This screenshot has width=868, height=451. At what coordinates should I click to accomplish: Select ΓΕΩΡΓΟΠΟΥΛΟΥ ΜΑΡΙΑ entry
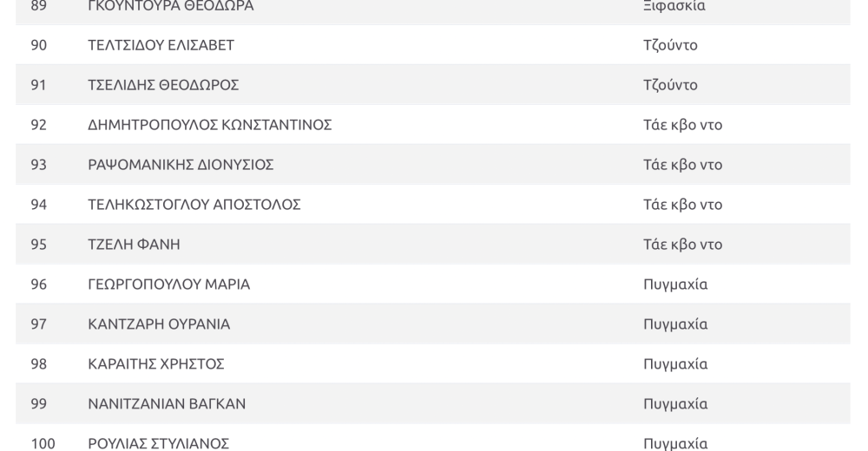tap(169, 284)
